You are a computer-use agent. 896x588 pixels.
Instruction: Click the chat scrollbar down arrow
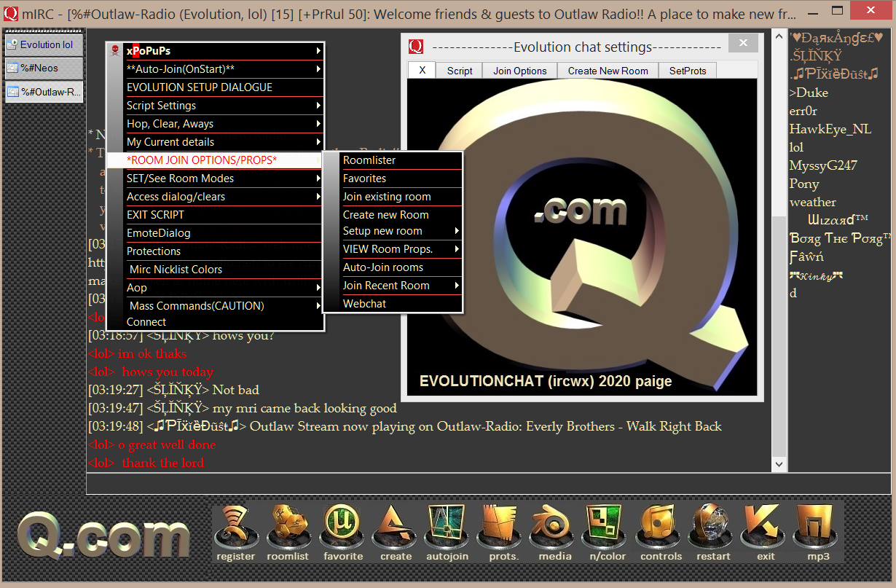(x=779, y=464)
